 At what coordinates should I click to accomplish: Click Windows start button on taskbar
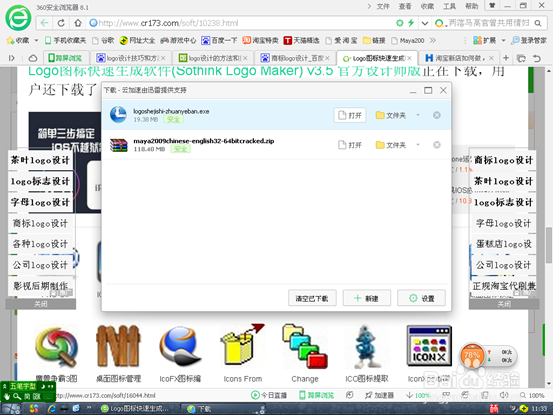coord(11,409)
